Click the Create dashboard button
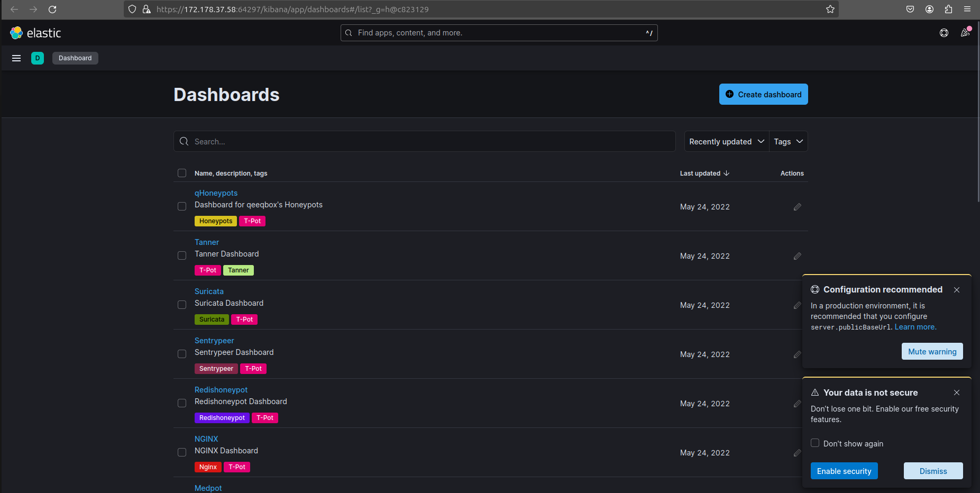The width and height of the screenshot is (980, 493). tap(763, 94)
